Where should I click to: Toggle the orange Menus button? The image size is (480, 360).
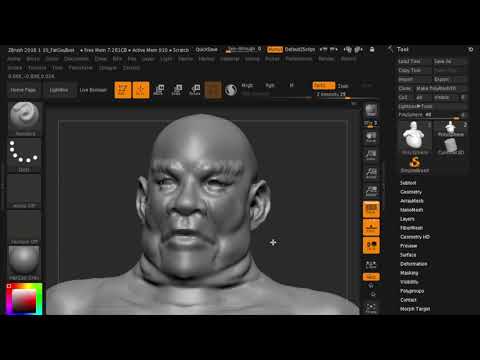pos(275,50)
